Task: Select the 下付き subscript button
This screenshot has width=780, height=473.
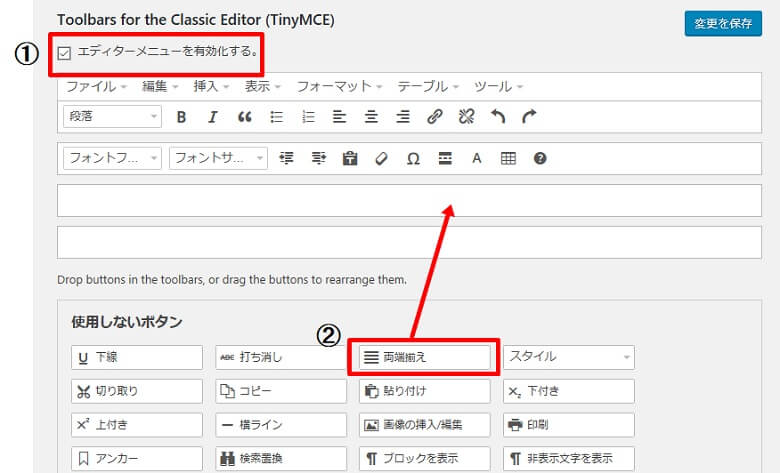Action: [x=569, y=391]
